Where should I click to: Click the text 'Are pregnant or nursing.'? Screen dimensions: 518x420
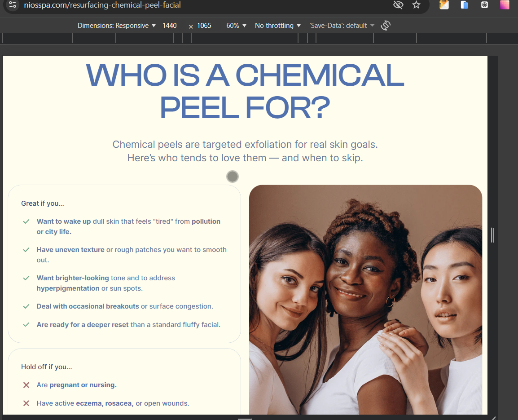[77, 385]
